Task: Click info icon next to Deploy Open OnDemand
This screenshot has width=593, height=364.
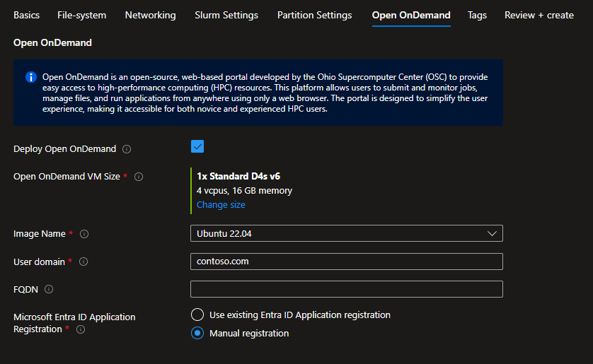Action: [127, 149]
